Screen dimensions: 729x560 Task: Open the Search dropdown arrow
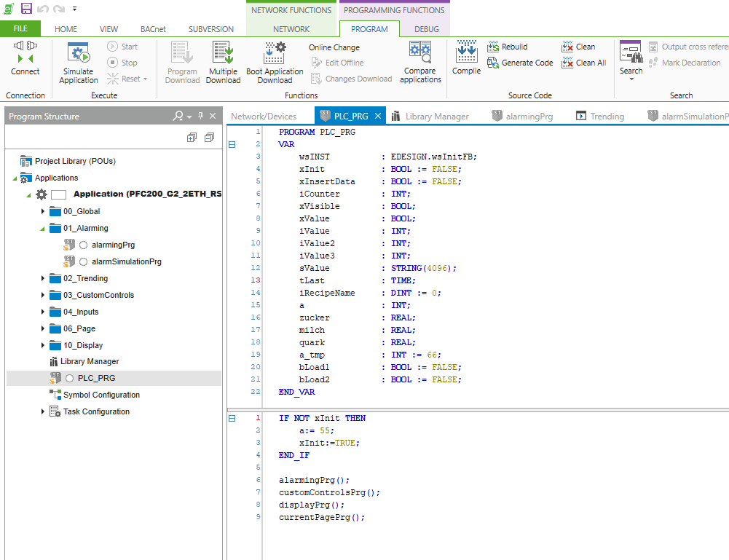point(631,79)
